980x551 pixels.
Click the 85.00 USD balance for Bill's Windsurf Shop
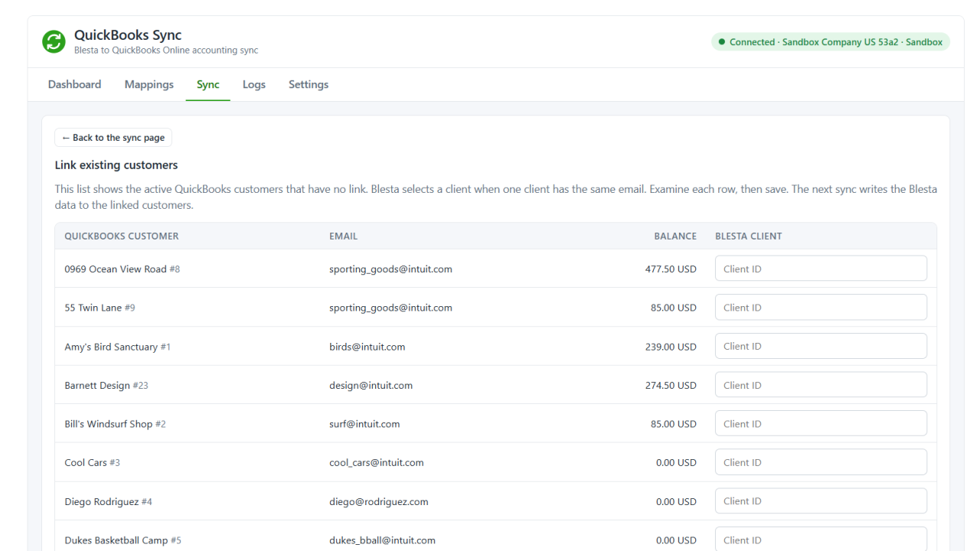[674, 424]
